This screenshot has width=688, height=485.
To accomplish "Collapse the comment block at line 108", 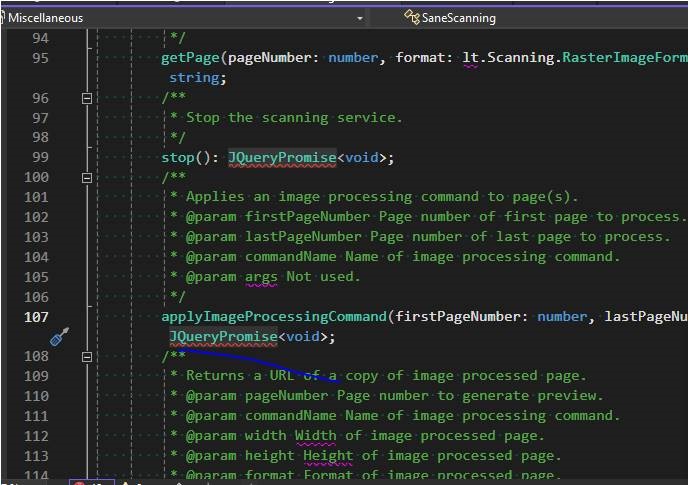I will tap(87, 356).
